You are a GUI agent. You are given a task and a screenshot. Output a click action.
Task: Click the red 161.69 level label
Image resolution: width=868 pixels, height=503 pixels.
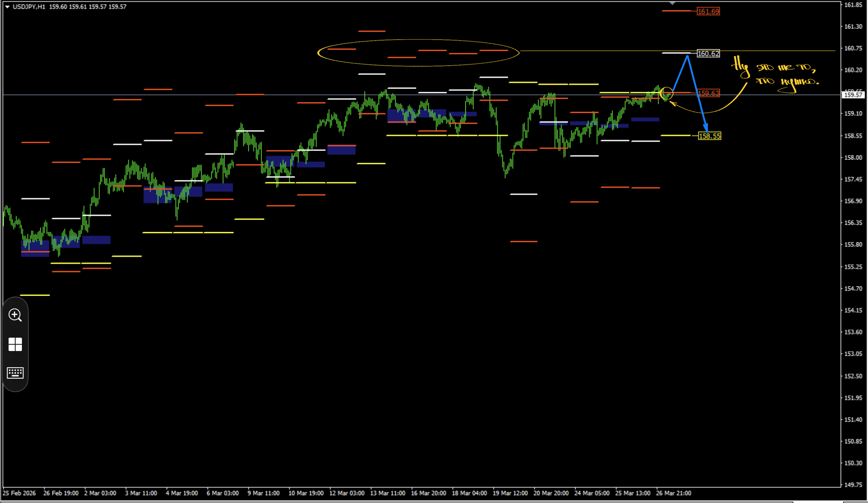(x=708, y=11)
